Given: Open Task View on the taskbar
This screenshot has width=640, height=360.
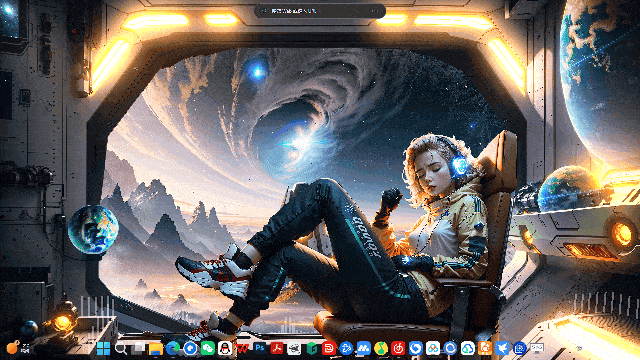Looking at the screenshot, I should (138, 348).
